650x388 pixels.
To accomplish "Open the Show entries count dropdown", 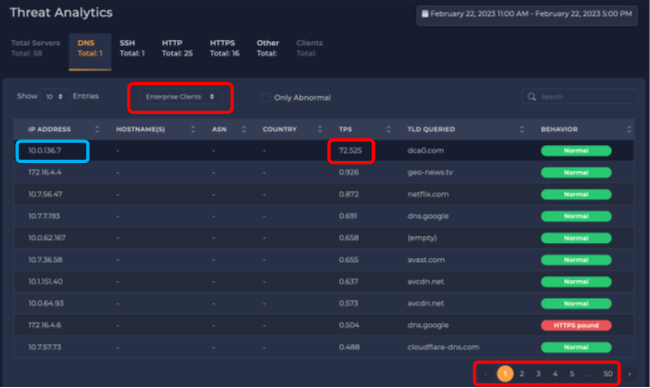I will click(54, 97).
